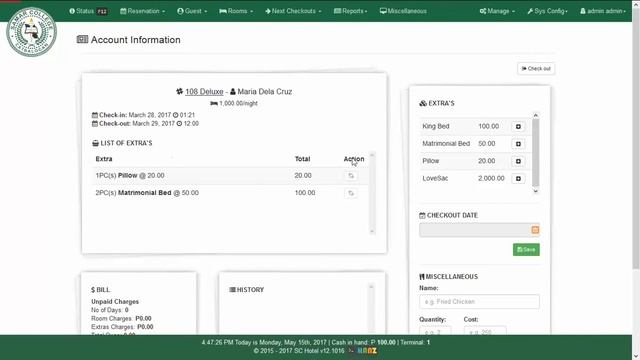This screenshot has height=360, width=640.
Task: Expand the Rooms dropdown menu
Action: click(x=236, y=11)
